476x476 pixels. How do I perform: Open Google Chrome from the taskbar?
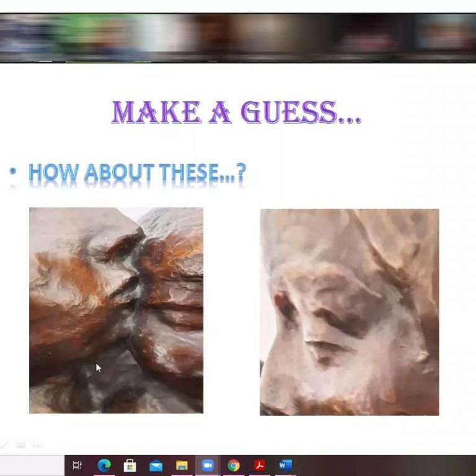tap(234, 465)
